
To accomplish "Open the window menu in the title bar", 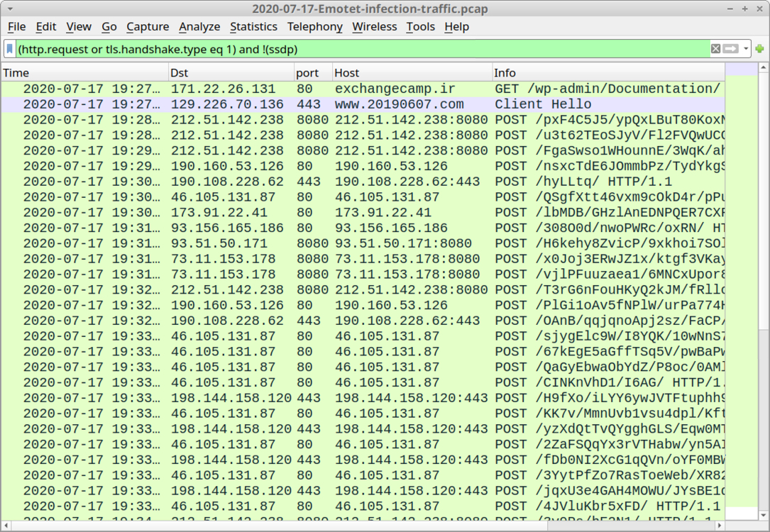I will [10, 9].
